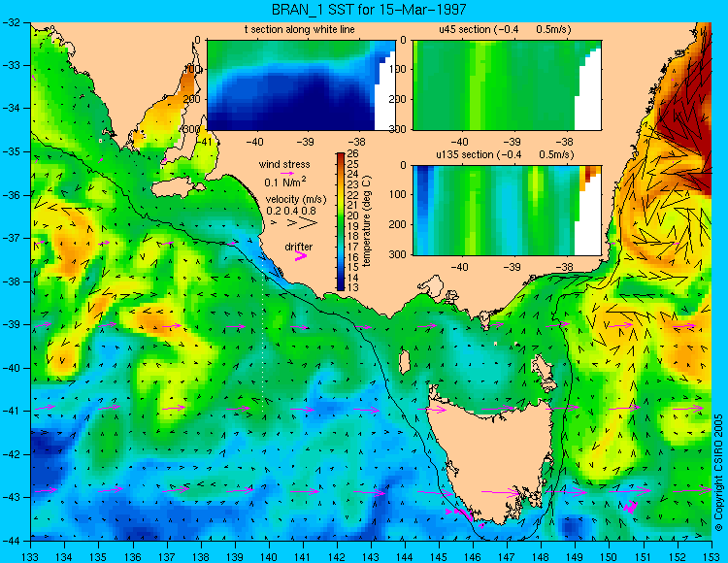Click King Island west of Bass Strait
Image resolution: width=728 pixels, height=563 pixels.
[405, 362]
